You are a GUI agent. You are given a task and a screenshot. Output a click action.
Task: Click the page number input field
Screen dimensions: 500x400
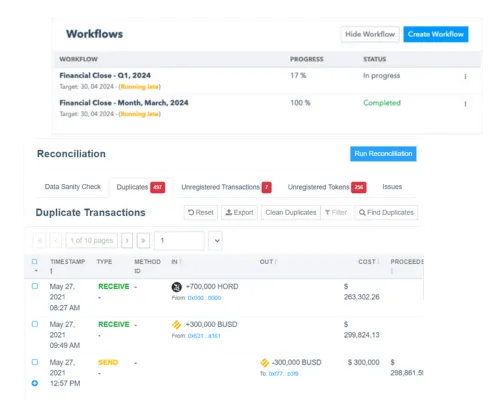click(x=179, y=240)
